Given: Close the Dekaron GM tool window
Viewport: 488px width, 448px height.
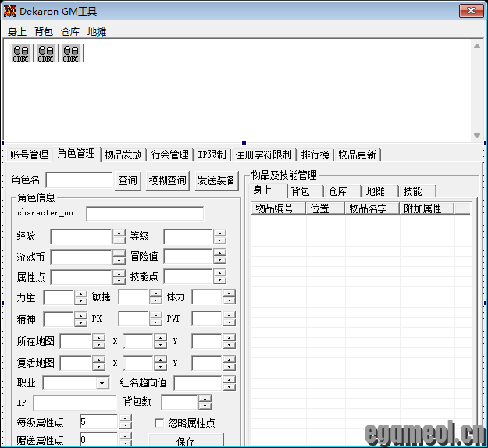Looking at the screenshot, I should tap(471, 11).
